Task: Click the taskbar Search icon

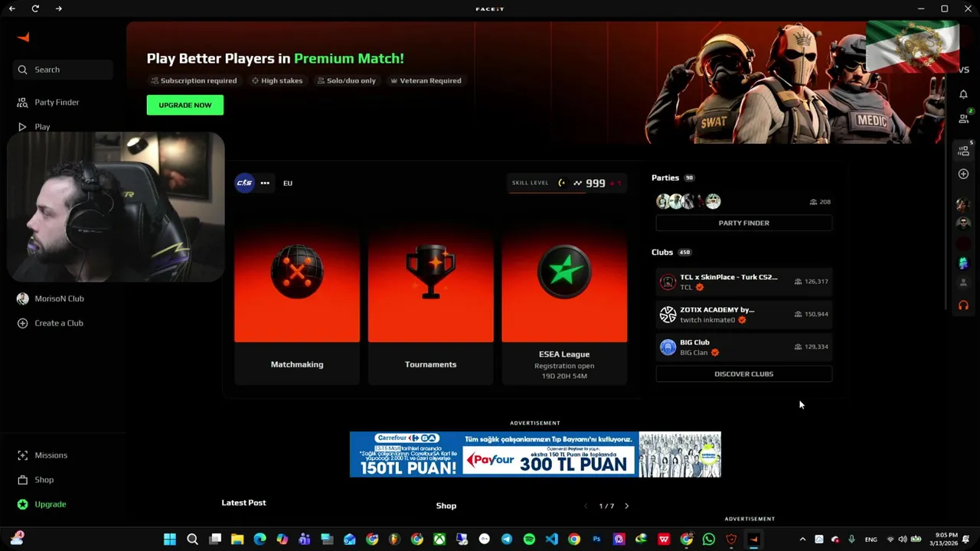Action: [x=193, y=539]
